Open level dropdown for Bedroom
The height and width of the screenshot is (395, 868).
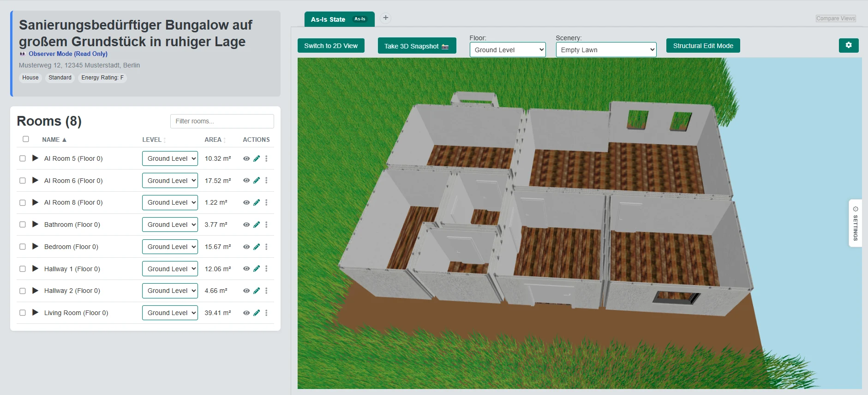[x=170, y=247]
